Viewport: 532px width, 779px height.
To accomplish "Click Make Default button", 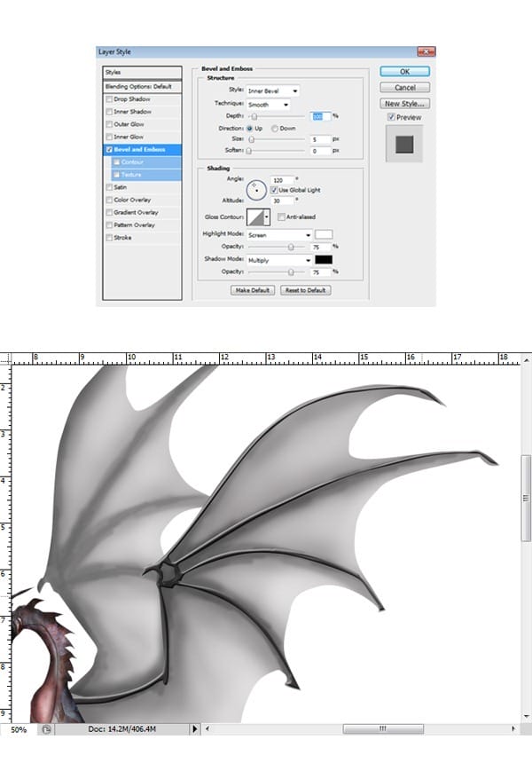I will coord(252,290).
